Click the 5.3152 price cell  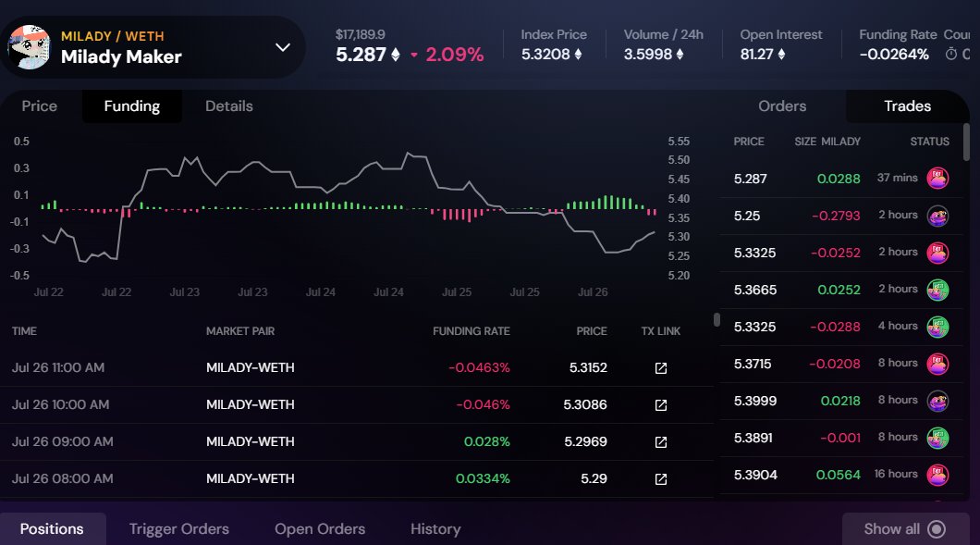click(588, 368)
